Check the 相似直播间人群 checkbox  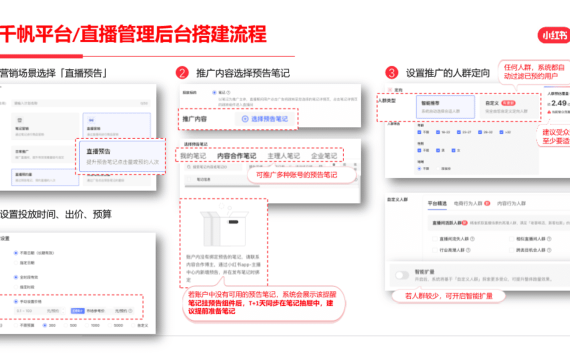(x=511, y=239)
